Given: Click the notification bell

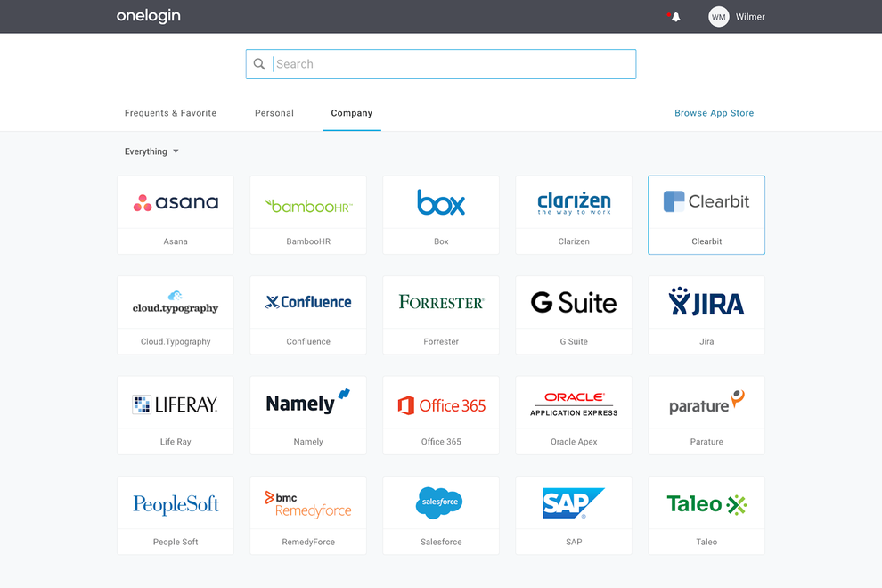Looking at the screenshot, I should coord(674,16).
